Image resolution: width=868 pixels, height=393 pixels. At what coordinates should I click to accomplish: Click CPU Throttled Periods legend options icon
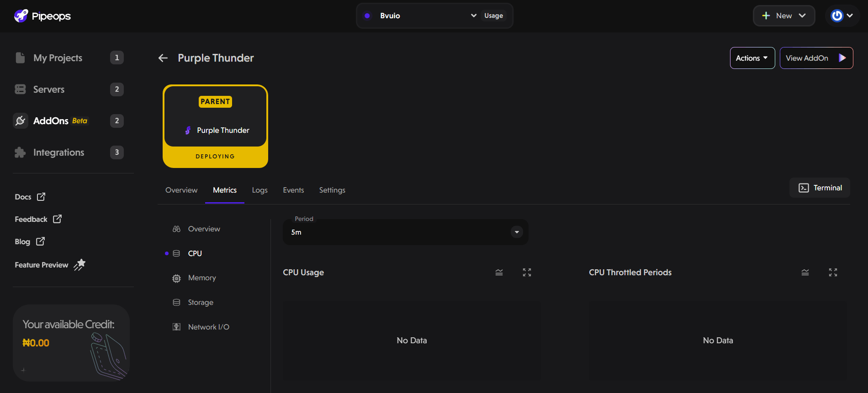805,272
